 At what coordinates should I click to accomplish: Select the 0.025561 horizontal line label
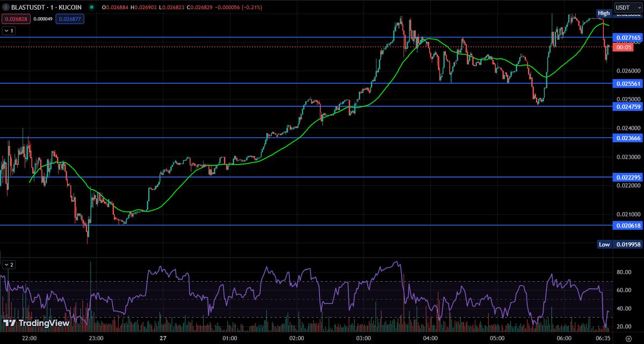pos(627,84)
